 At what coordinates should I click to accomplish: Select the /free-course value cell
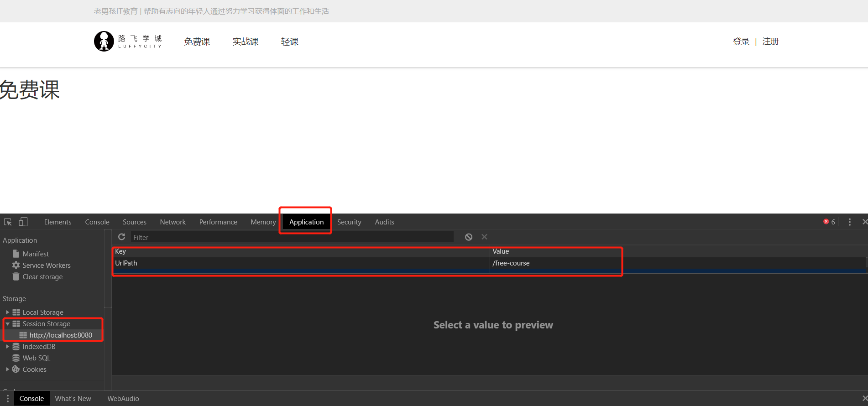[x=678, y=263]
